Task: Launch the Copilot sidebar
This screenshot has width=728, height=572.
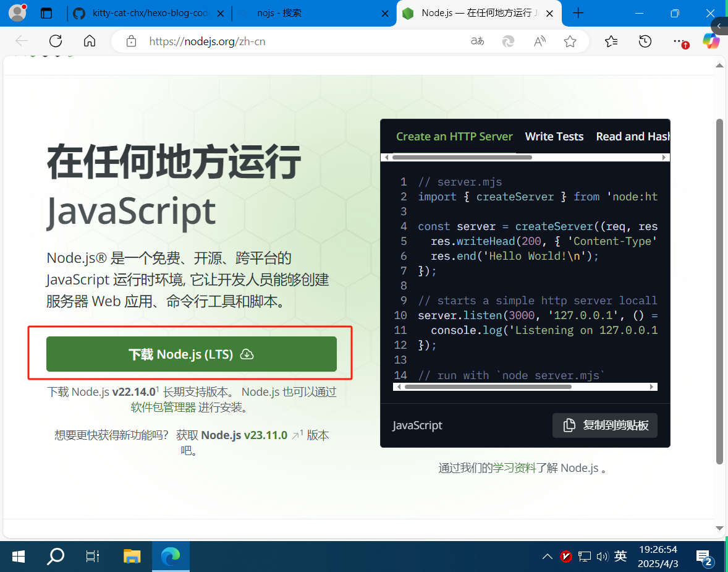Action: [711, 41]
